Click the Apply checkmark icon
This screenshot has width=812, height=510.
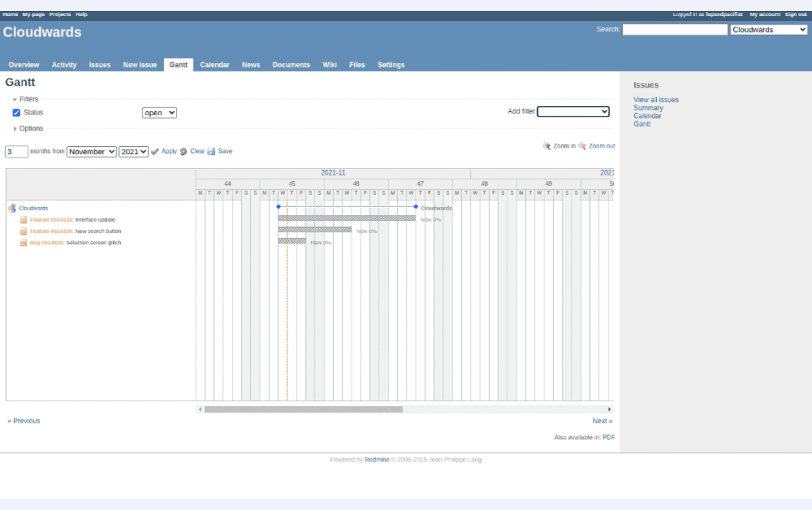click(155, 151)
